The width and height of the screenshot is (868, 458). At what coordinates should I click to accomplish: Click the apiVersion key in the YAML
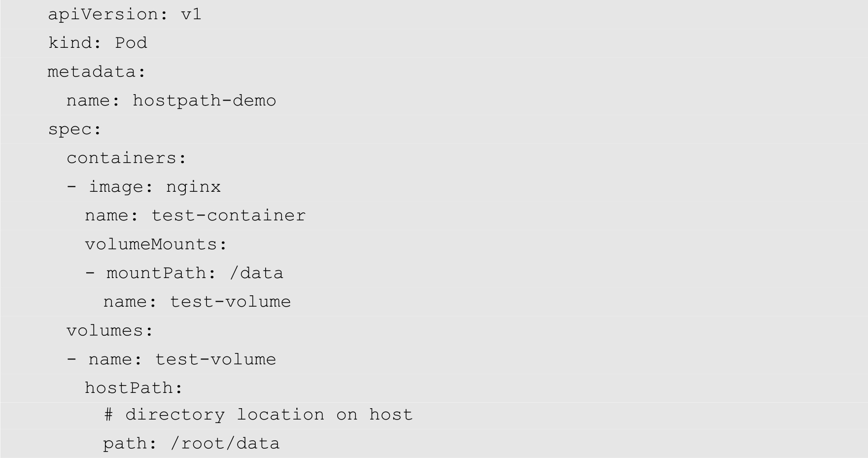point(102,14)
